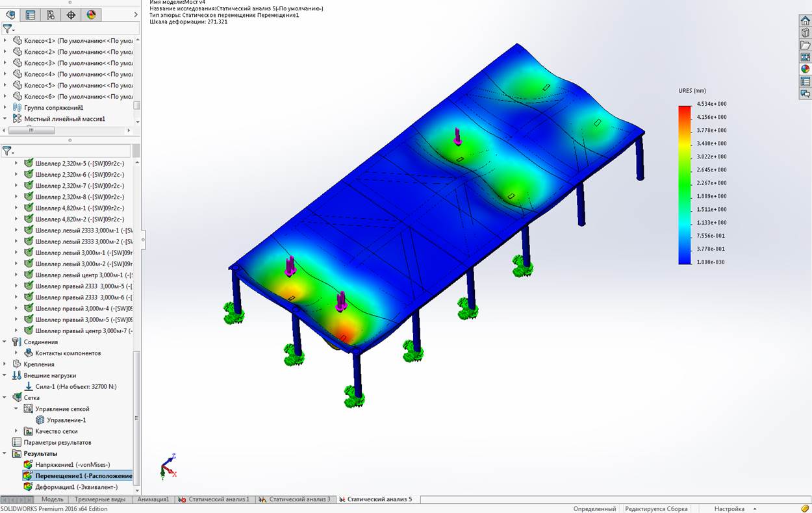
Task: Select Швеллер правый центр 3,000м-7
Action: click(x=84, y=331)
